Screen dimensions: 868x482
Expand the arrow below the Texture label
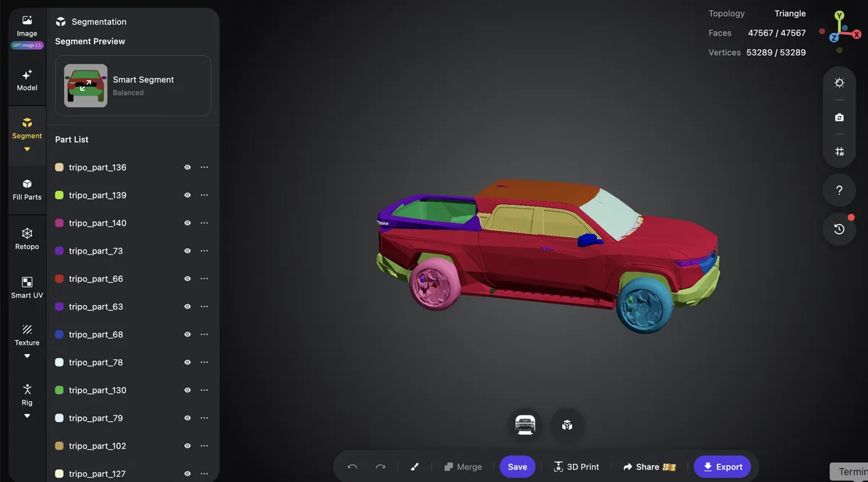pos(27,356)
